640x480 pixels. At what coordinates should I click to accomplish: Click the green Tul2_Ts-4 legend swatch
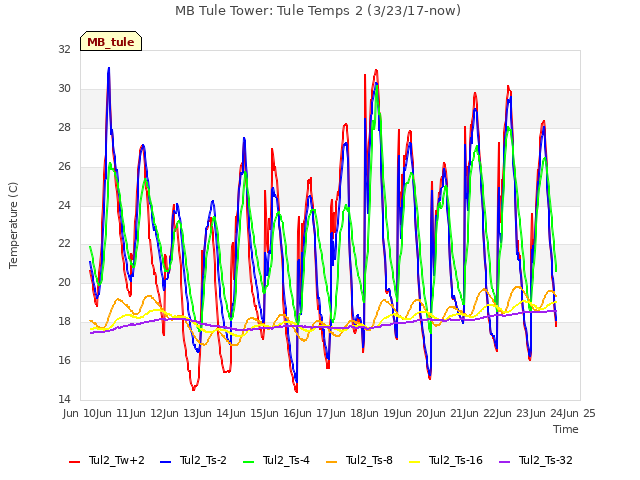click(x=248, y=462)
